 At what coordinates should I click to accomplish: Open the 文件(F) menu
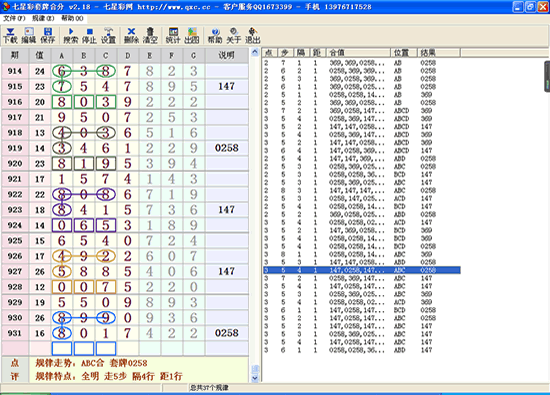[x=14, y=18]
